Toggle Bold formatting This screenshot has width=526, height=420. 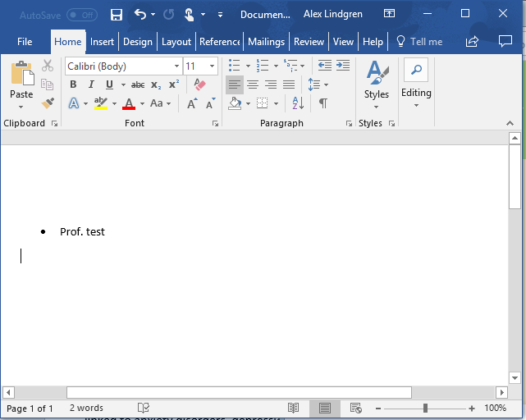(73, 84)
